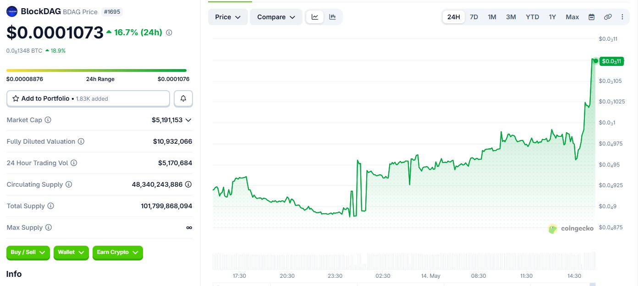Click the 23:30 time axis label
Screen dimensions: 644x286
335,276
